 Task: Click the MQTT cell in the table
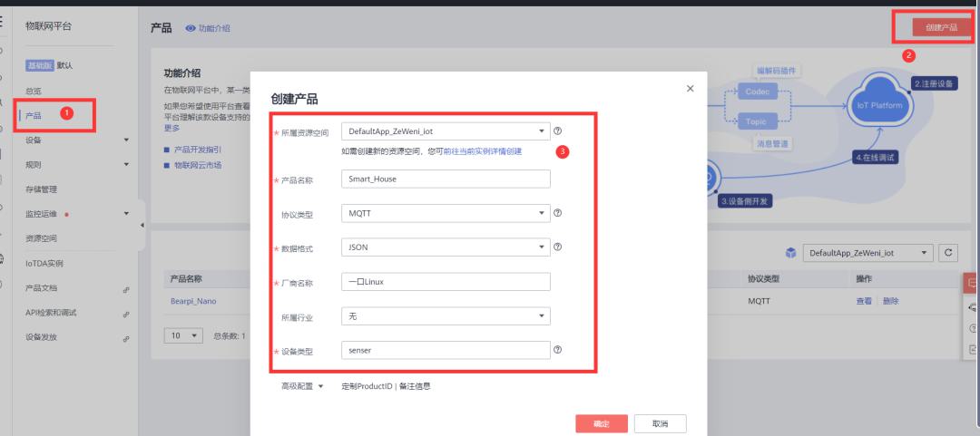[759, 301]
